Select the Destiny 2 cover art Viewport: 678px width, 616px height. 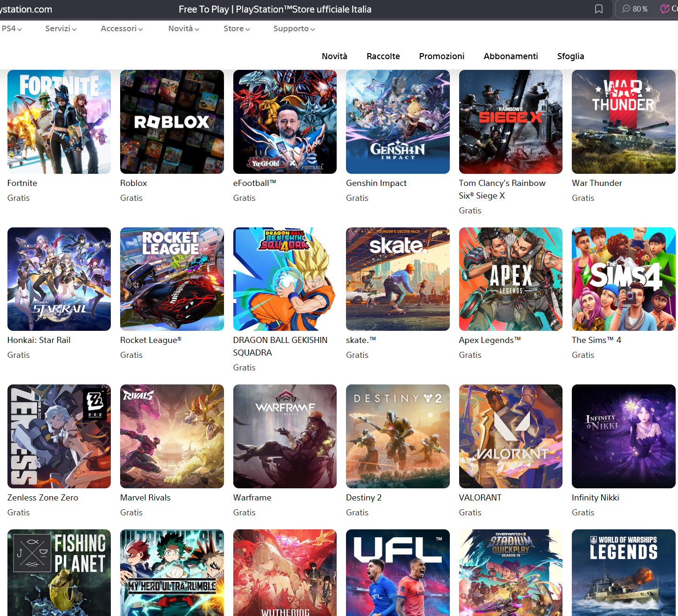(398, 436)
